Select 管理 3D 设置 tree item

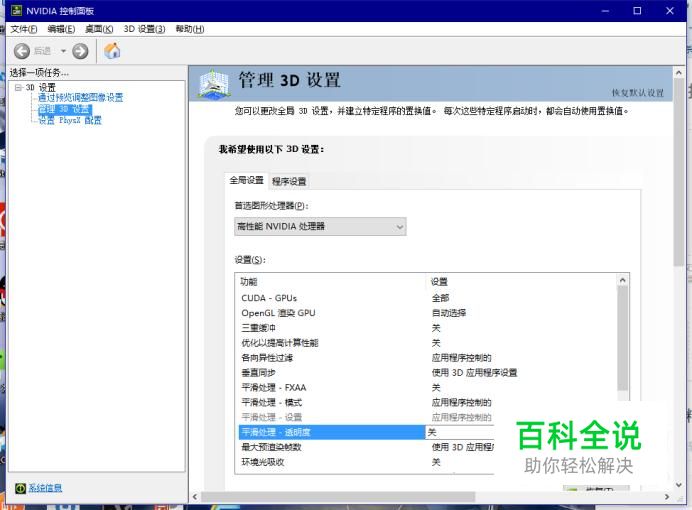pyautogui.click(x=64, y=109)
